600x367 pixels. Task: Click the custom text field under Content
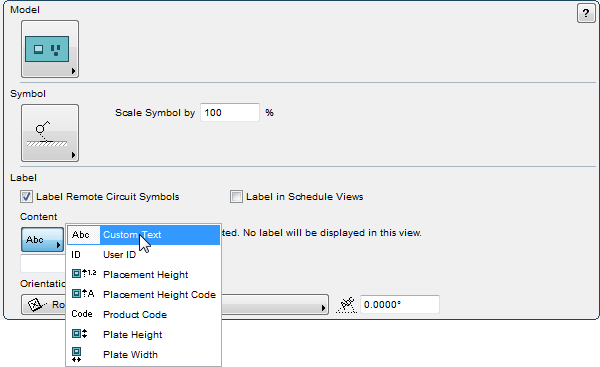(x=43, y=263)
